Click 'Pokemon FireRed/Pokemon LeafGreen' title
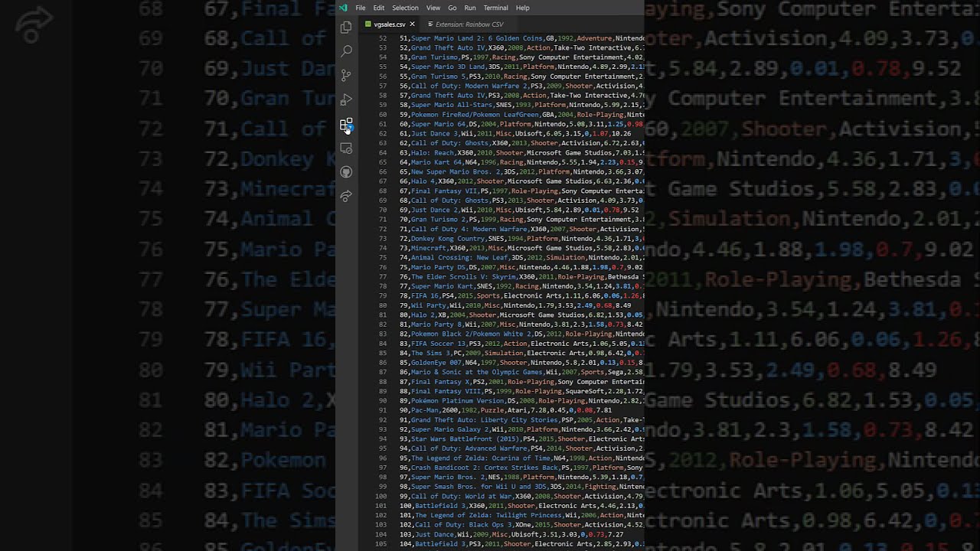This screenshot has width=980, height=551. tap(475, 115)
